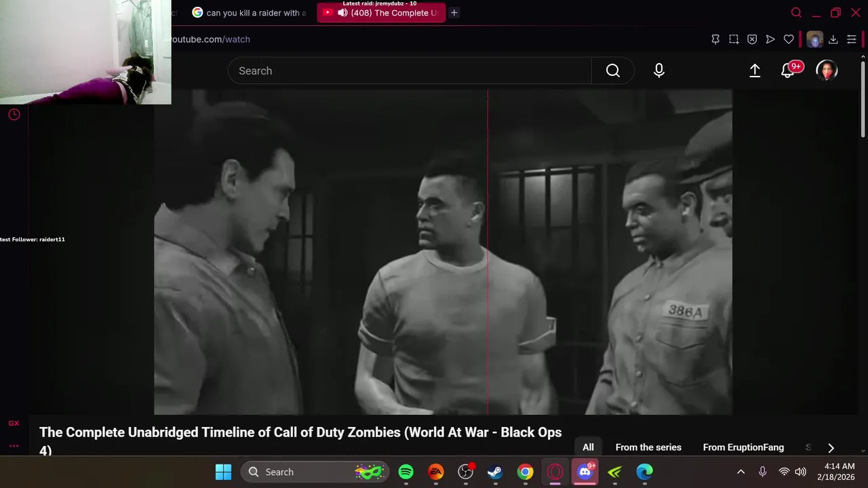The image size is (868, 488).
Task: Open OBS Studio from the taskbar
Action: pyautogui.click(x=465, y=472)
